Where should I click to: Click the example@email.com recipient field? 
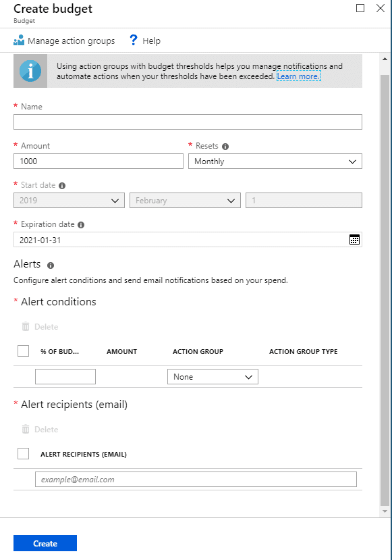point(196,480)
